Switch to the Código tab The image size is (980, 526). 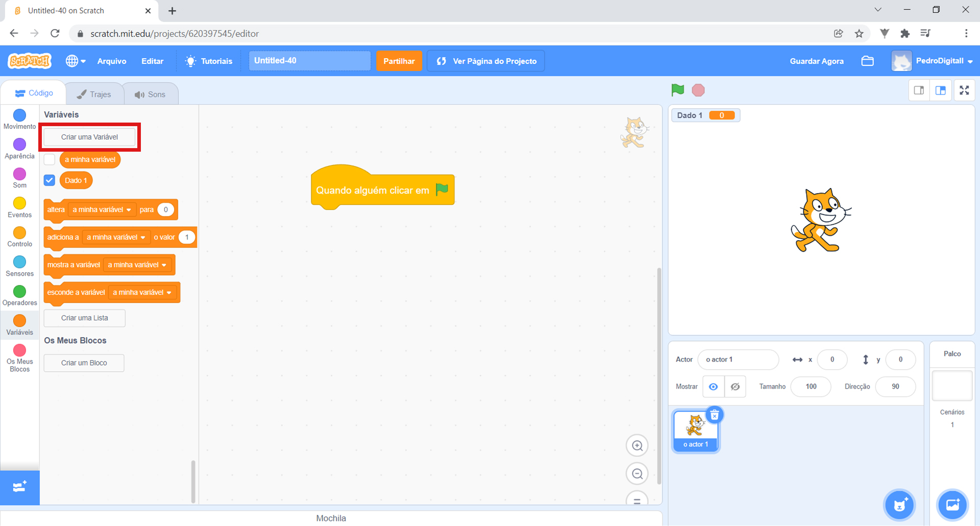click(34, 93)
